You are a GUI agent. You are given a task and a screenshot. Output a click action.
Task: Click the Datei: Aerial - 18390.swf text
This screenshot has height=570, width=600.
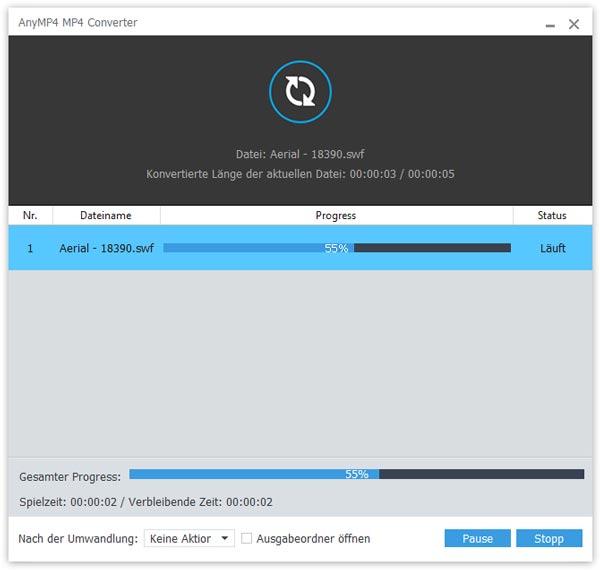click(300, 154)
